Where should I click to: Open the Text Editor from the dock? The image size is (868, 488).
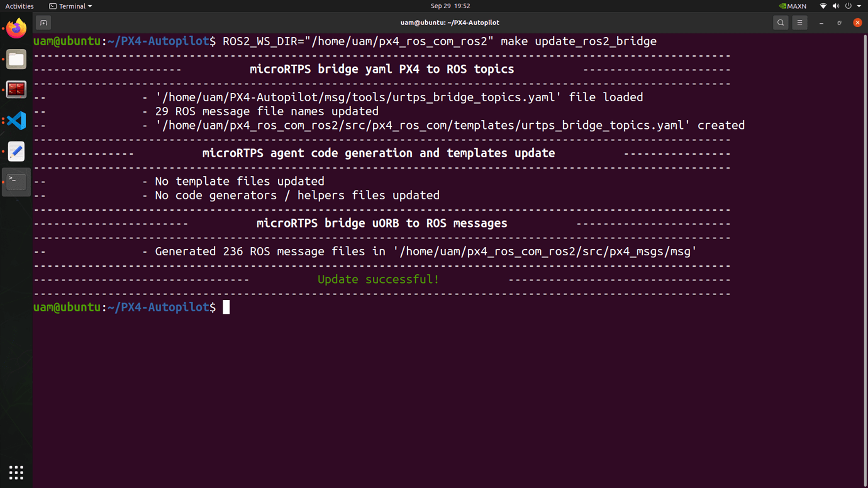[16, 152]
